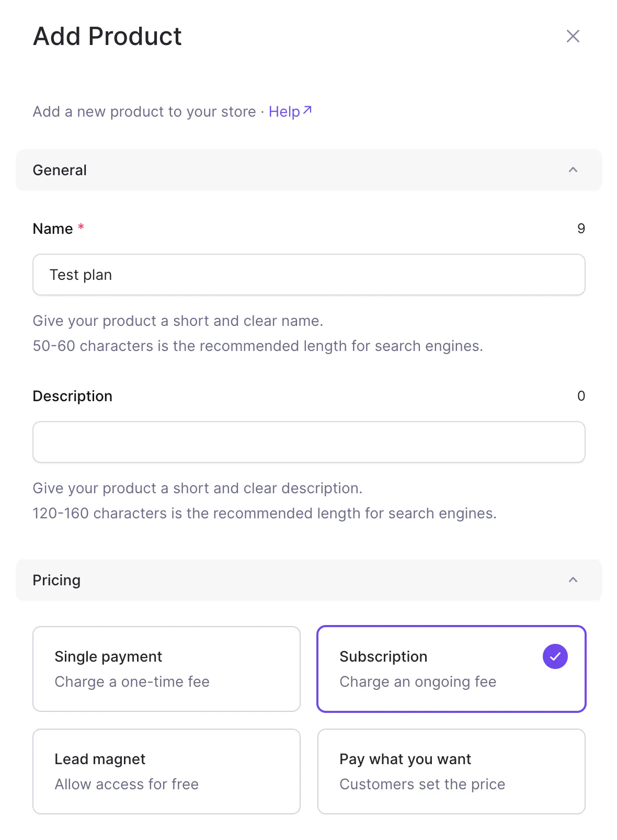Click the purple checkmark on Subscription
The width and height of the screenshot is (617, 840).
coord(555,656)
